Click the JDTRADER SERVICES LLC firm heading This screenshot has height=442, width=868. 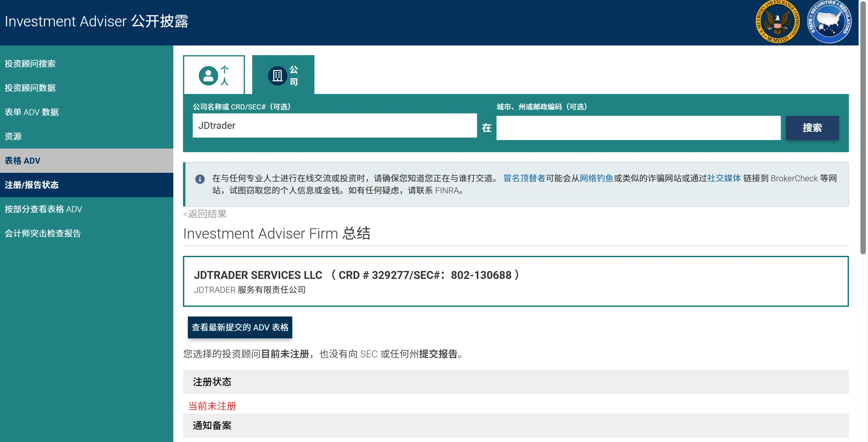click(x=357, y=275)
